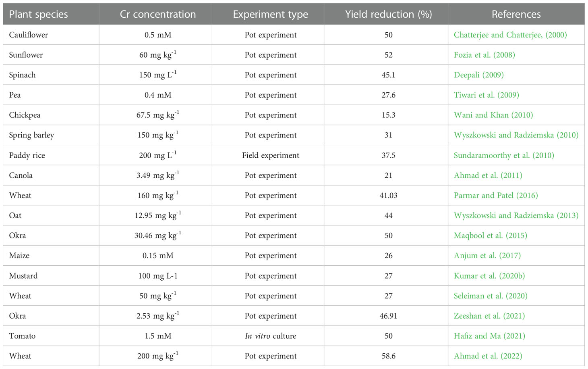This screenshot has height=369, width=588.
Task: Click Wani and Khan (2010) reference
Action: tap(493, 115)
